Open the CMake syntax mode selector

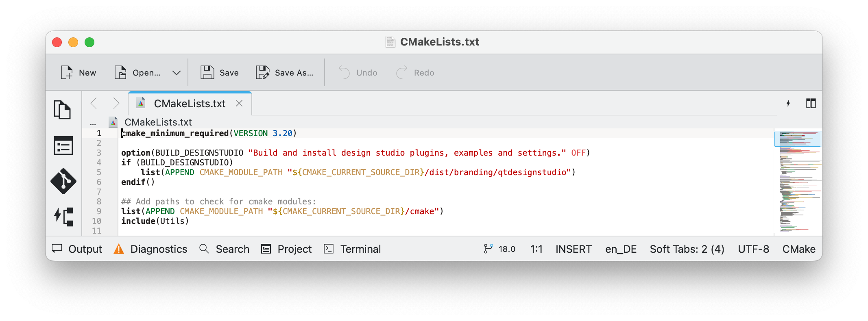pyautogui.click(x=798, y=249)
